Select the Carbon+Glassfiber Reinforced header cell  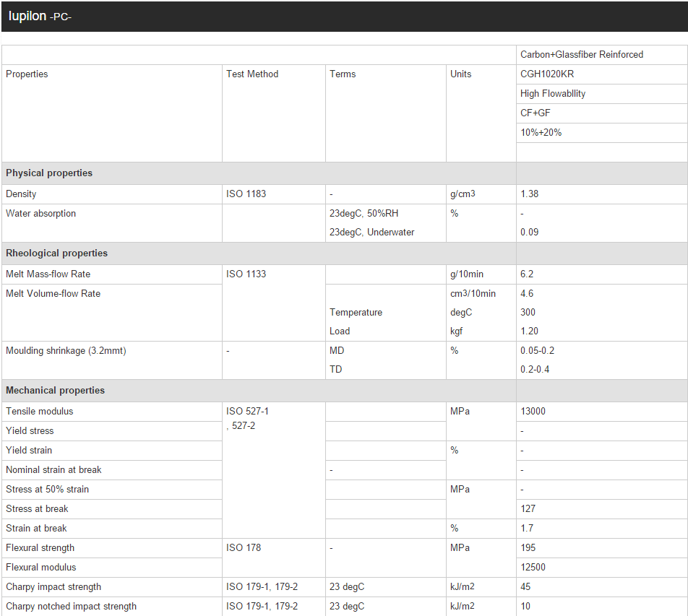pos(581,55)
